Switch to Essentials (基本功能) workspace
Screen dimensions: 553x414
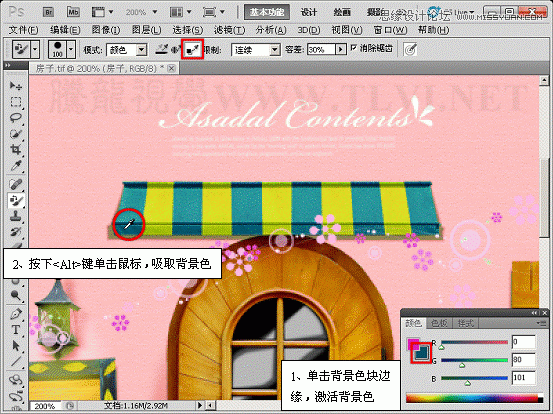267,12
